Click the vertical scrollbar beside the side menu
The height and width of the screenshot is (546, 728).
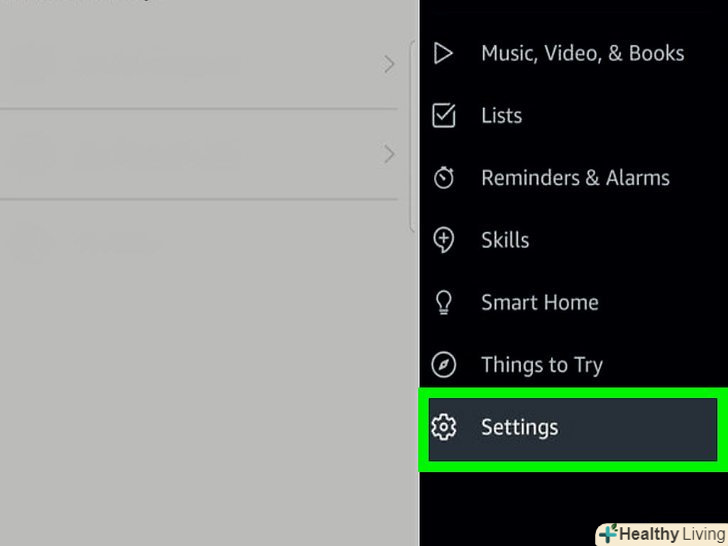click(413, 135)
